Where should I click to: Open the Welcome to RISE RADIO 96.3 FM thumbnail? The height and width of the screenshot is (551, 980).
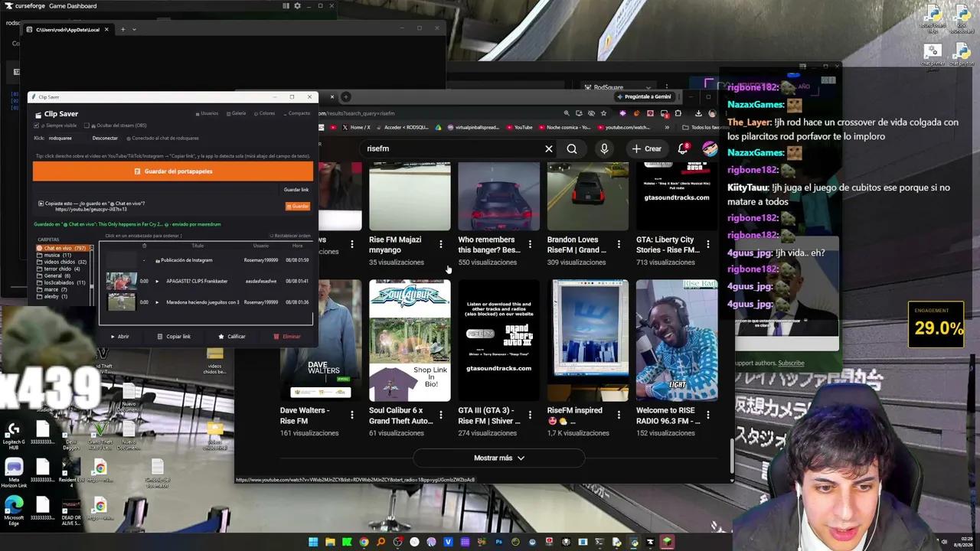click(677, 341)
